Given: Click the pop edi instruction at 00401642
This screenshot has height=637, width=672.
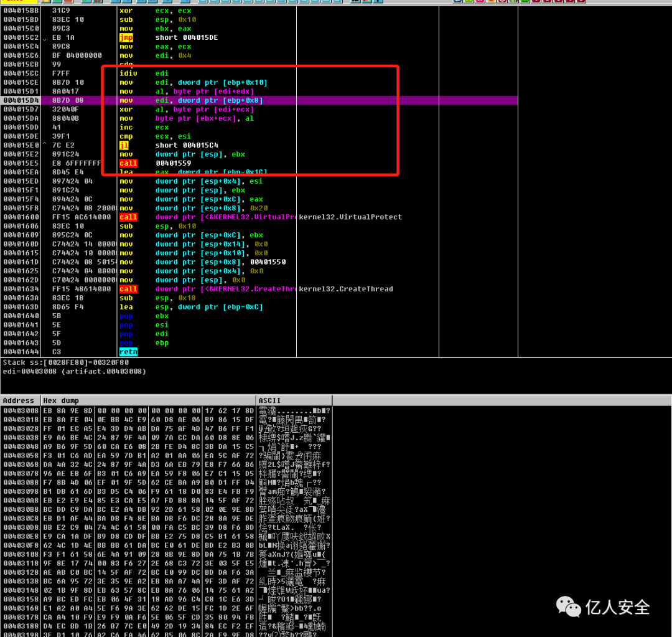Looking at the screenshot, I should (144, 335).
